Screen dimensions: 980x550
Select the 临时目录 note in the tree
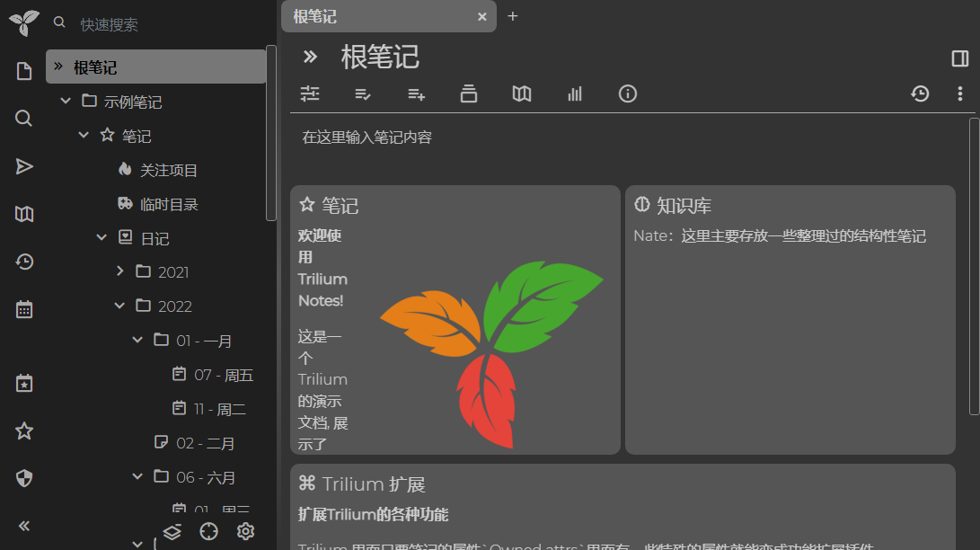pyautogui.click(x=169, y=204)
